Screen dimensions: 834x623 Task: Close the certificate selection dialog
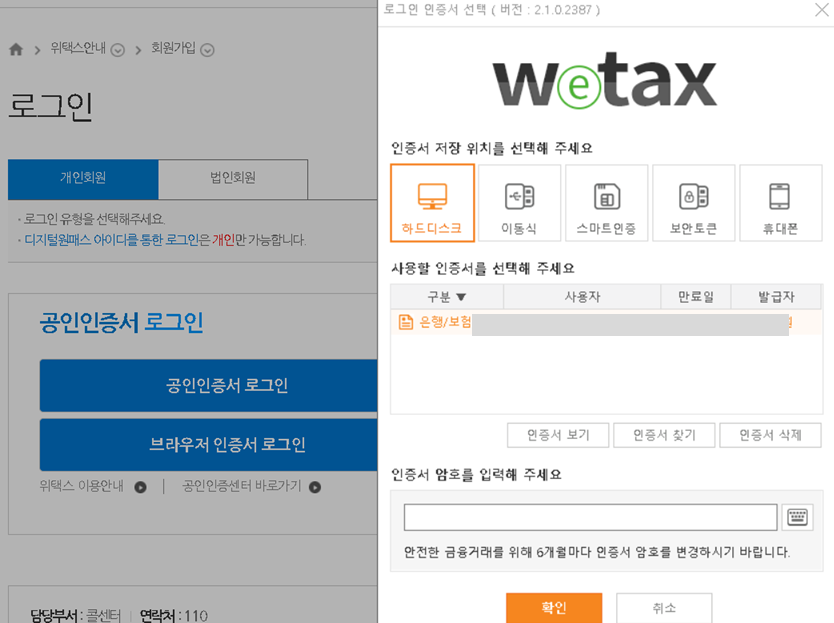click(x=822, y=10)
